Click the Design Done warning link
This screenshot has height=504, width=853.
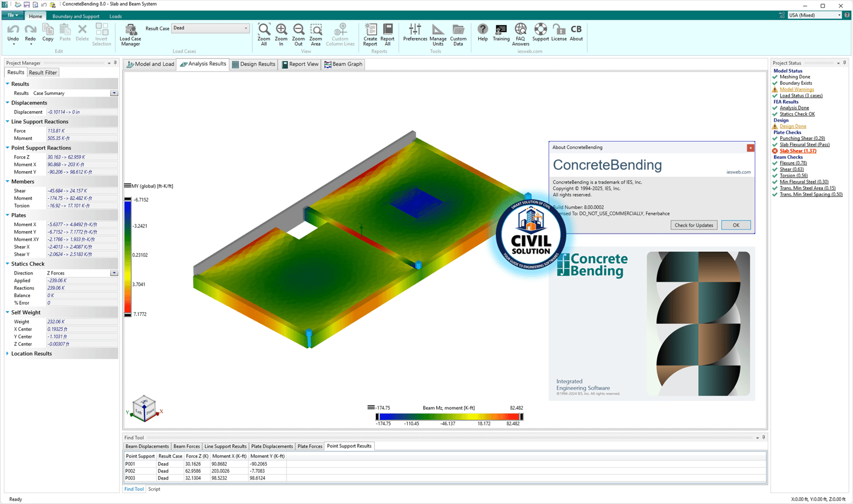pyautogui.click(x=793, y=127)
